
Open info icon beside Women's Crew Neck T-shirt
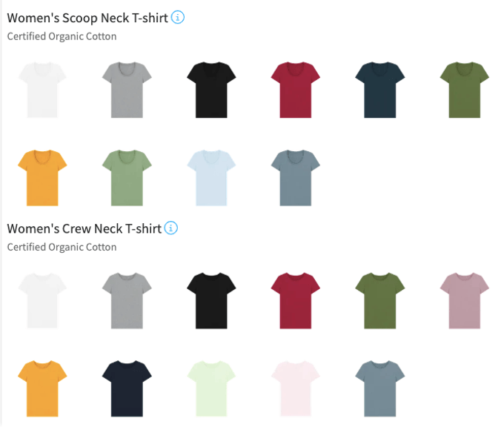coord(171,228)
